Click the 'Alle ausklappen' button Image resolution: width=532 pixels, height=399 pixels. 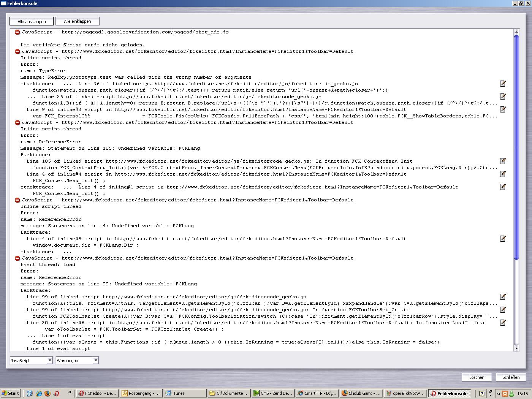(x=32, y=22)
